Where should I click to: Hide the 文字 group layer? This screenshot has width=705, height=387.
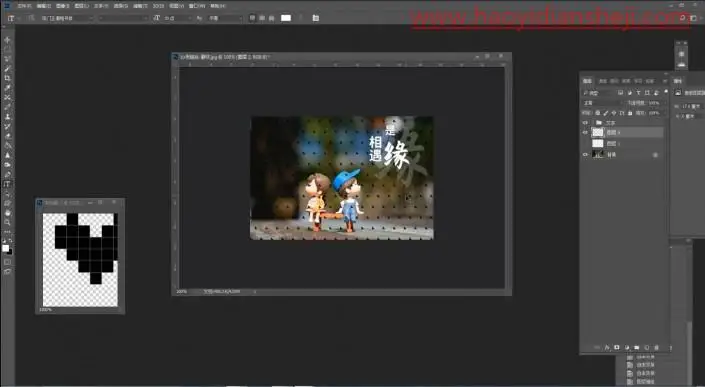585,122
